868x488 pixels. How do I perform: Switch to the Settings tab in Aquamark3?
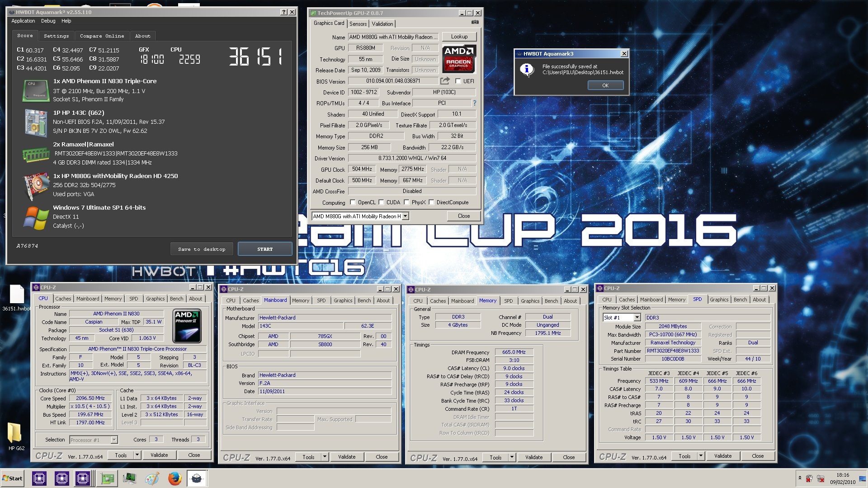coord(57,36)
